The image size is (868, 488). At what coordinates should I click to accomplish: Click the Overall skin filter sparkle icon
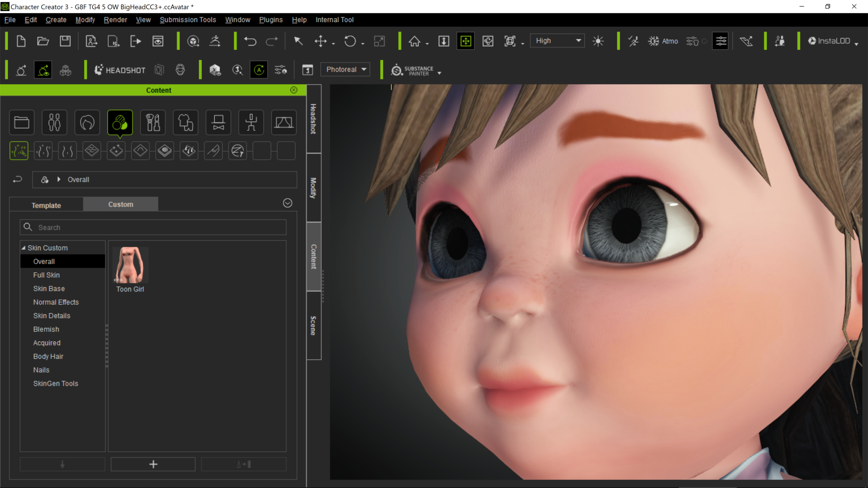tap(19, 151)
